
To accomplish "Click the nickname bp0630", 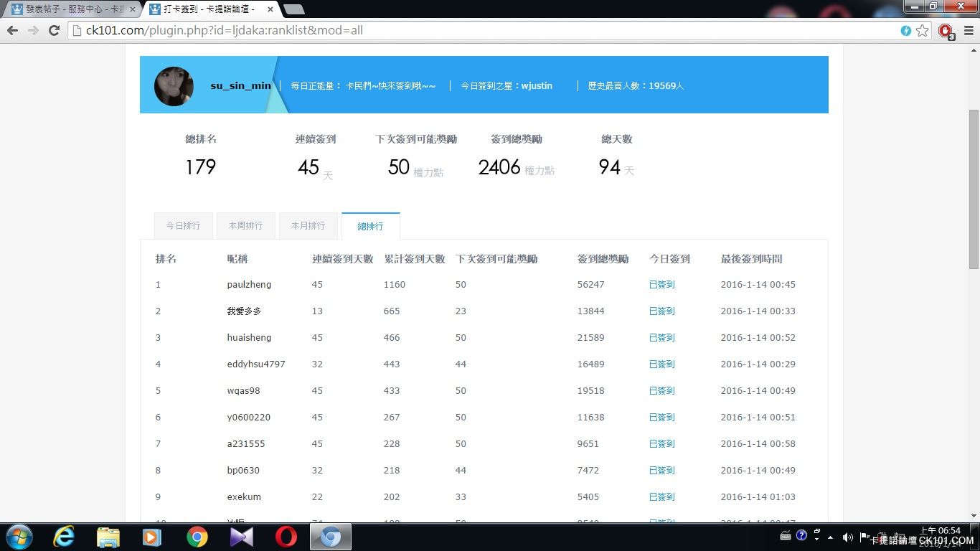I will (x=243, y=471).
